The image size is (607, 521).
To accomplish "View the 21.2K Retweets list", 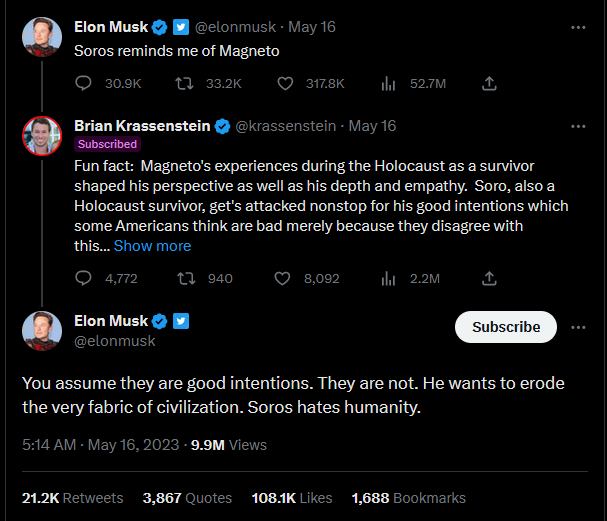I will pos(73,497).
